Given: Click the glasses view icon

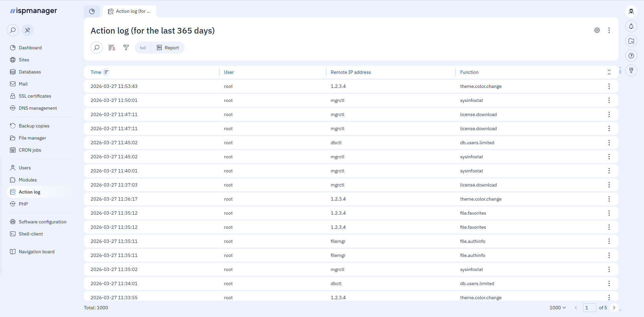Looking at the screenshot, I should coord(143,48).
